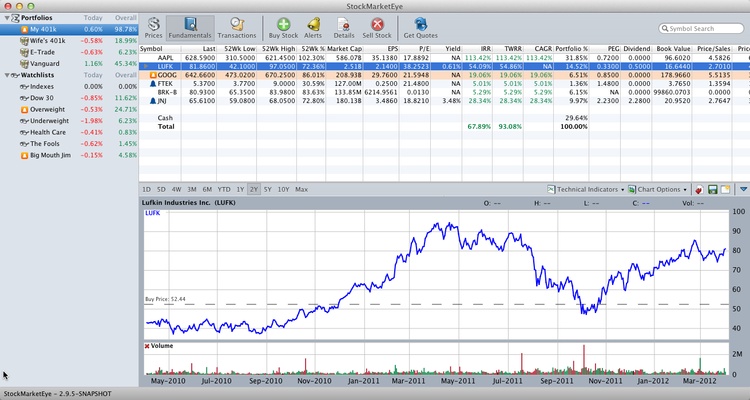Set chart range to 4W
Viewport: 750px width, 400px height.
(x=176, y=189)
